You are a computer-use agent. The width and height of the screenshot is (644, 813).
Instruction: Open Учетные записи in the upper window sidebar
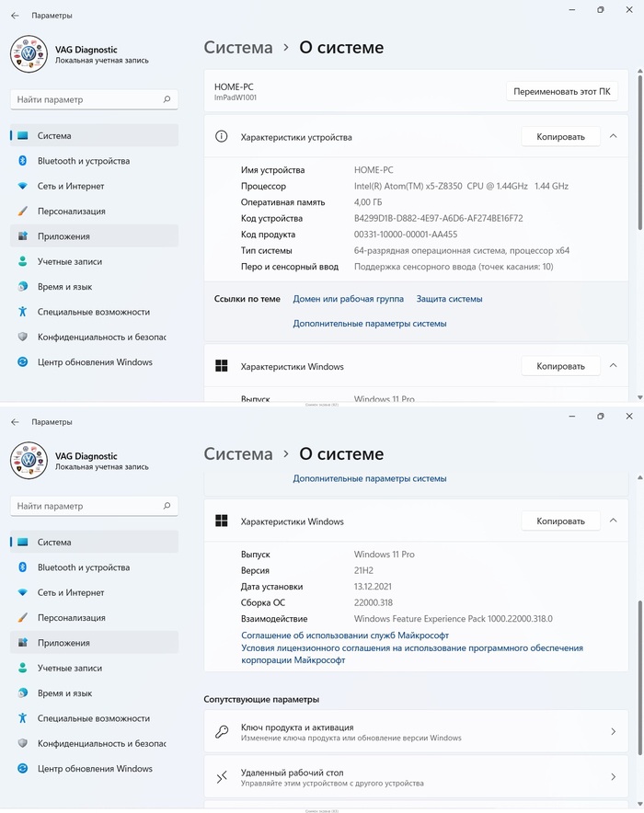coord(69,261)
